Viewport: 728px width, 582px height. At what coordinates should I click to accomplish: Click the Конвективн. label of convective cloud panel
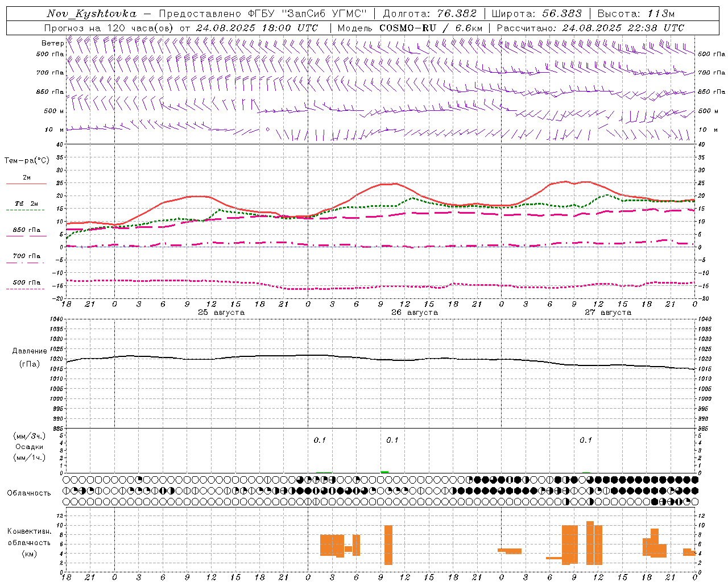[29, 531]
